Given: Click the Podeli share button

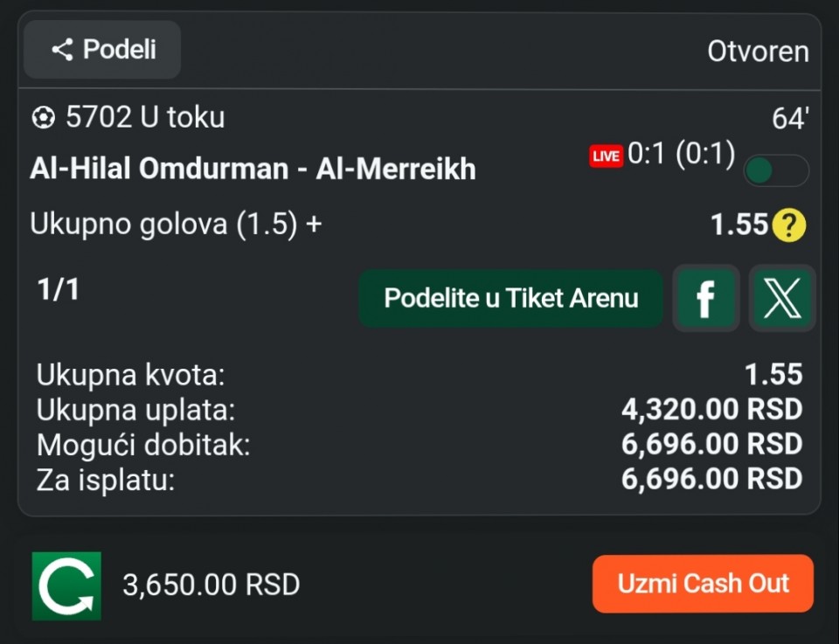Looking at the screenshot, I should click(x=102, y=50).
